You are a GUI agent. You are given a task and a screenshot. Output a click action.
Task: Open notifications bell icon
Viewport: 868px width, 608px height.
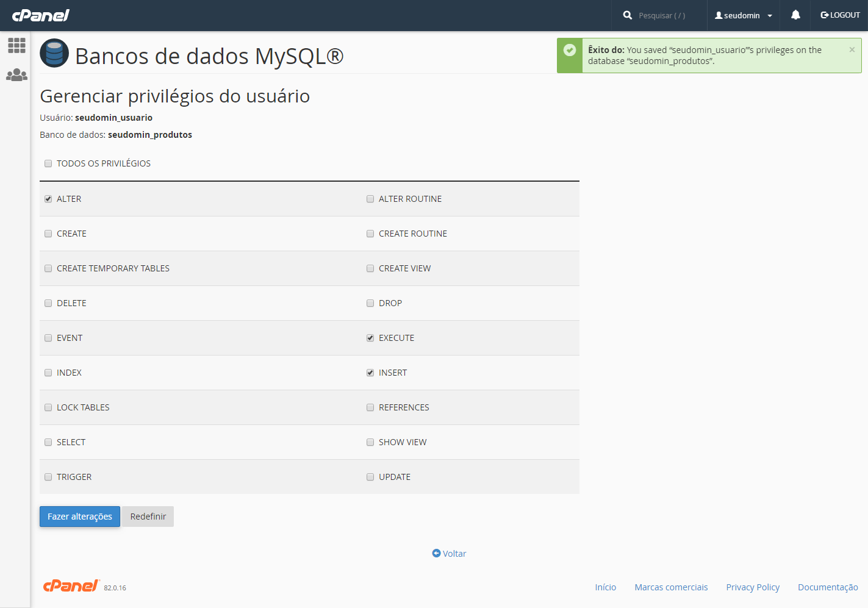(795, 15)
